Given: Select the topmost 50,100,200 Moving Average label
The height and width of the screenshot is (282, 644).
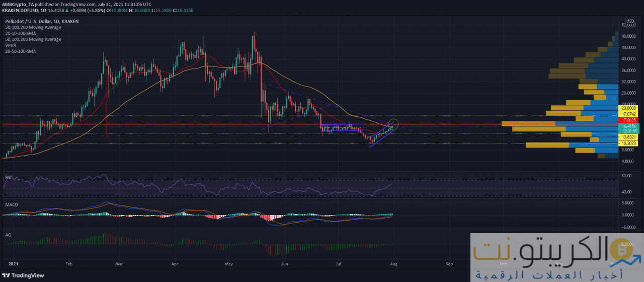Looking at the screenshot, I should 33,27.
